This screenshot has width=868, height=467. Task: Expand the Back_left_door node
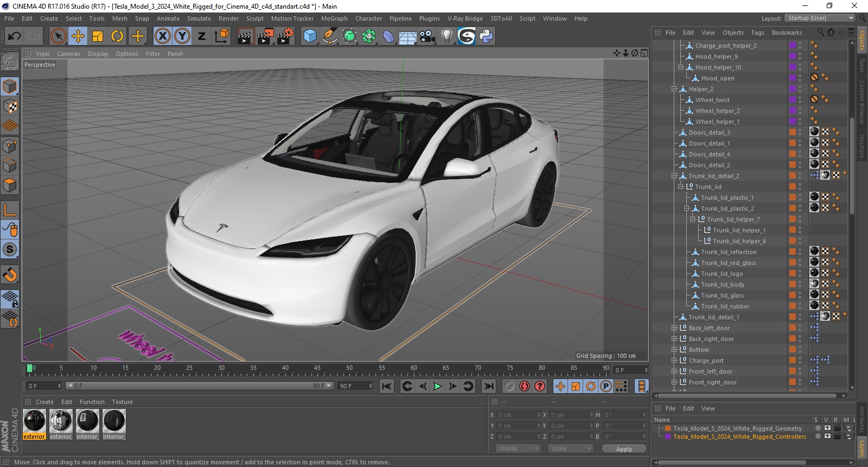click(674, 328)
